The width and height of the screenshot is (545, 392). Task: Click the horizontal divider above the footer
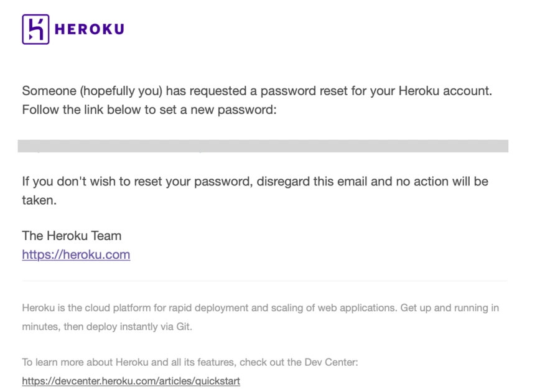coord(264,281)
